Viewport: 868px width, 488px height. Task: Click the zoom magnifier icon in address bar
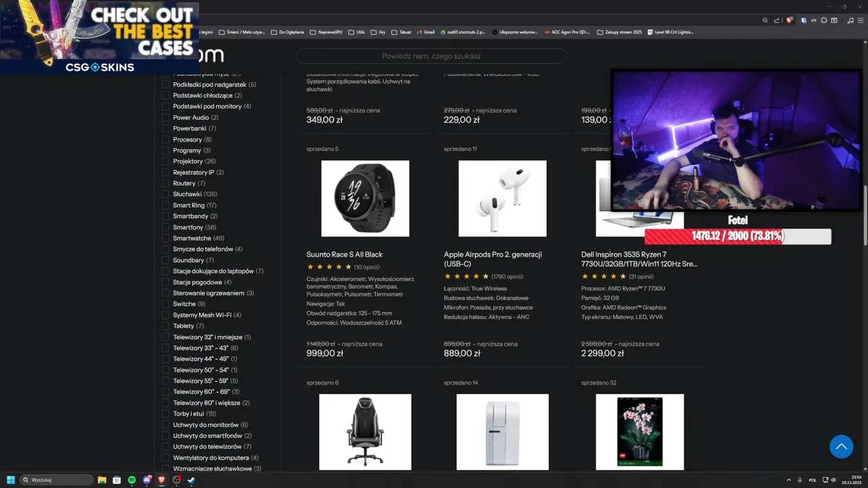tap(766, 20)
